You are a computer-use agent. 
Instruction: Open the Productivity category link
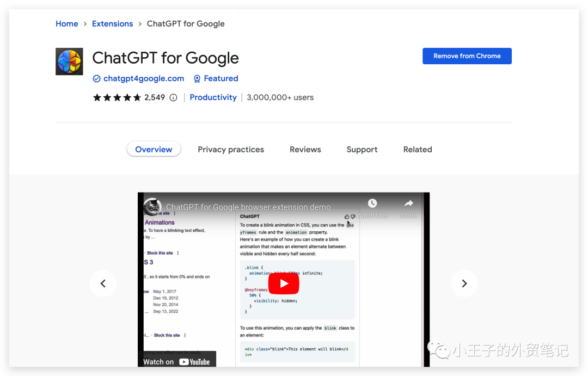point(213,97)
